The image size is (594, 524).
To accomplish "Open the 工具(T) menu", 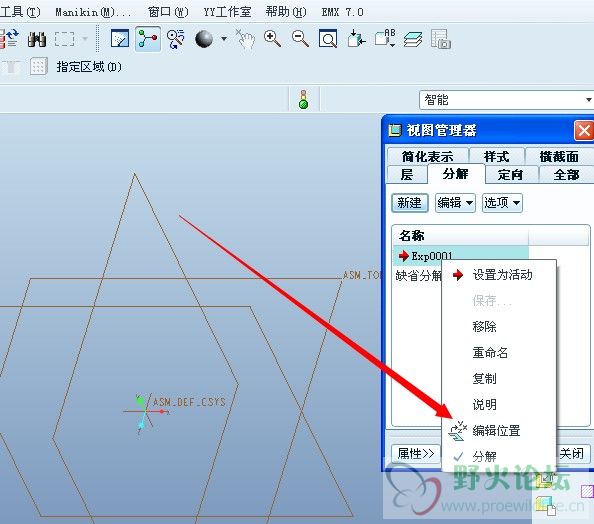I will pyautogui.click(x=20, y=12).
